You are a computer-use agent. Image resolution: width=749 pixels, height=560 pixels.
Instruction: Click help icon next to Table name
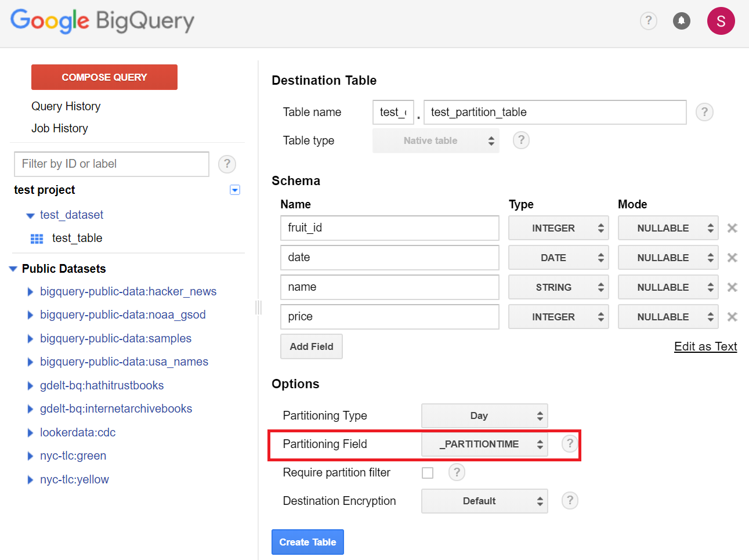[x=704, y=112]
